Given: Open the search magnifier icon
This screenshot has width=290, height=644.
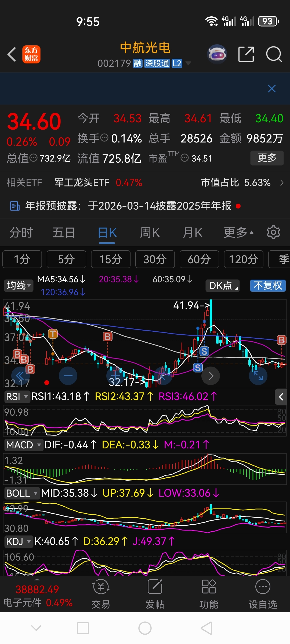Looking at the screenshot, I should 274,54.
